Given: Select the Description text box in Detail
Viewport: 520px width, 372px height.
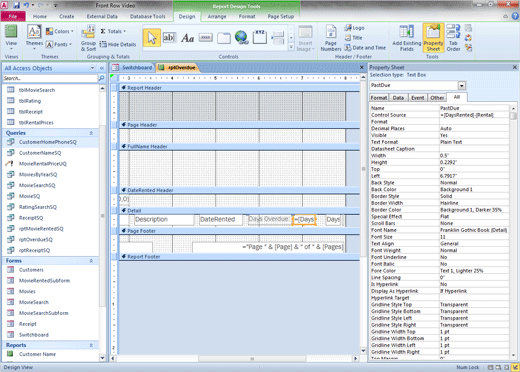Looking at the screenshot, I should point(164,220).
